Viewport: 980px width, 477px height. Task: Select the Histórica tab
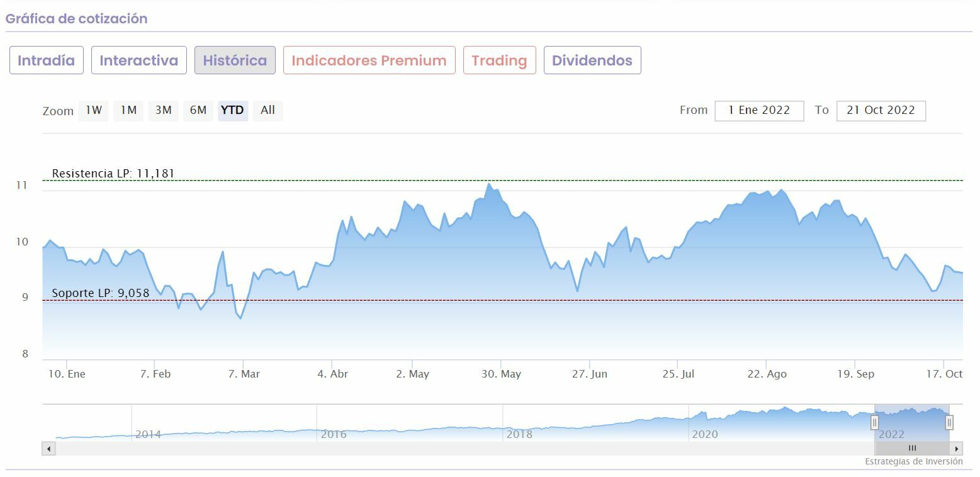click(235, 60)
